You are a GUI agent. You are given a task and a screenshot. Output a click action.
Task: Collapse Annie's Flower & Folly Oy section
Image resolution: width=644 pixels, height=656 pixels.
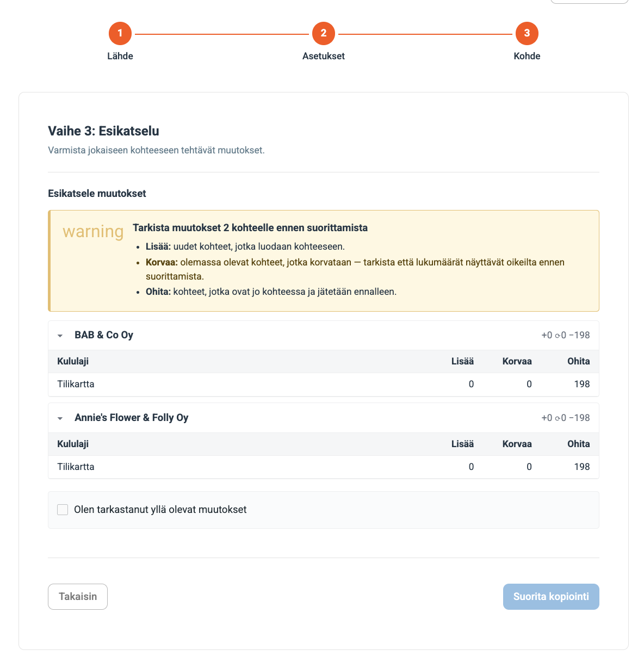tap(60, 418)
